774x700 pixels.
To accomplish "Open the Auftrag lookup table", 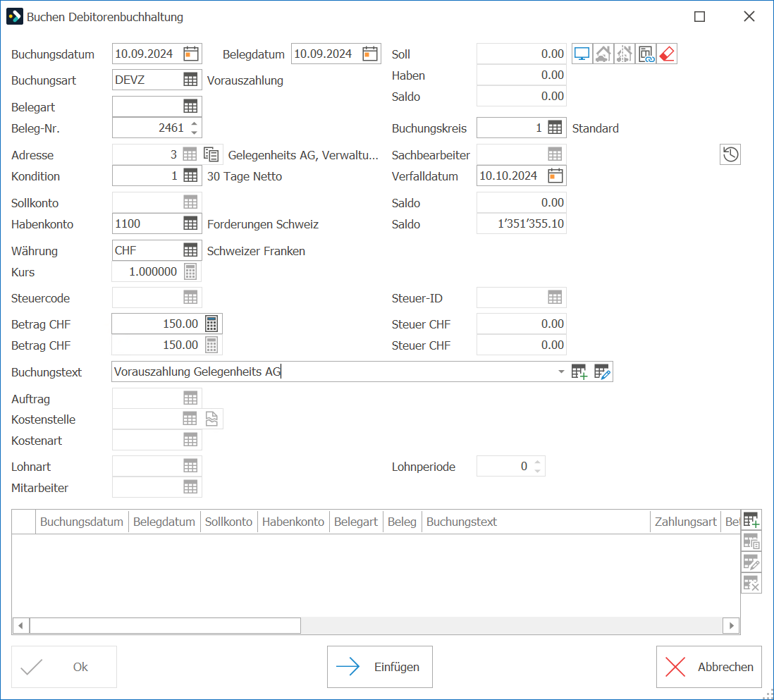I will coord(190,398).
